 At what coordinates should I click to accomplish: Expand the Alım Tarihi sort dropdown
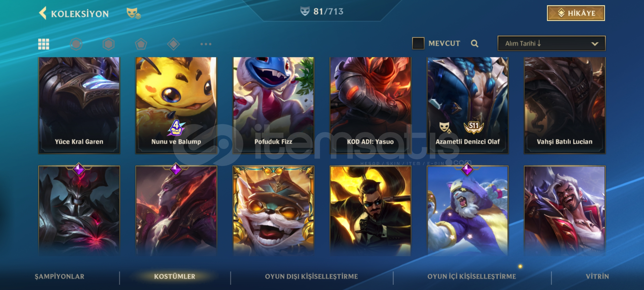pyautogui.click(x=551, y=44)
